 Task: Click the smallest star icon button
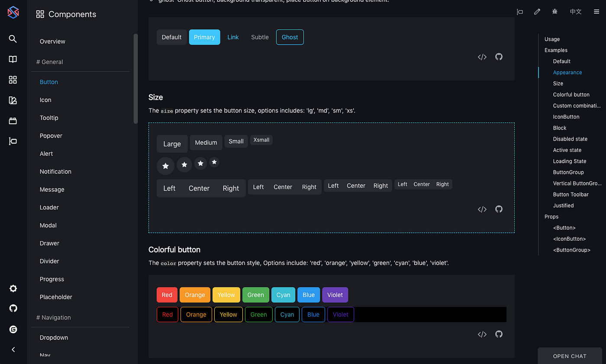(214, 162)
